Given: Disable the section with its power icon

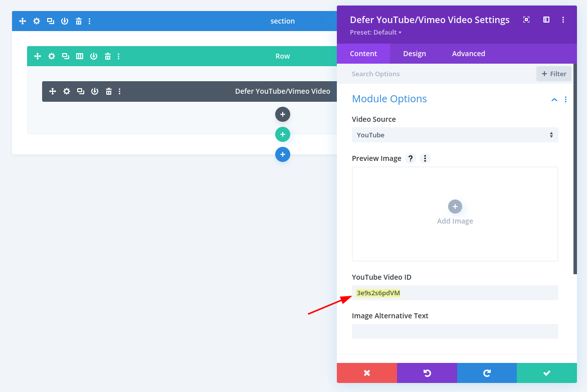Looking at the screenshot, I should pyautogui.click(x=64, y=21).
